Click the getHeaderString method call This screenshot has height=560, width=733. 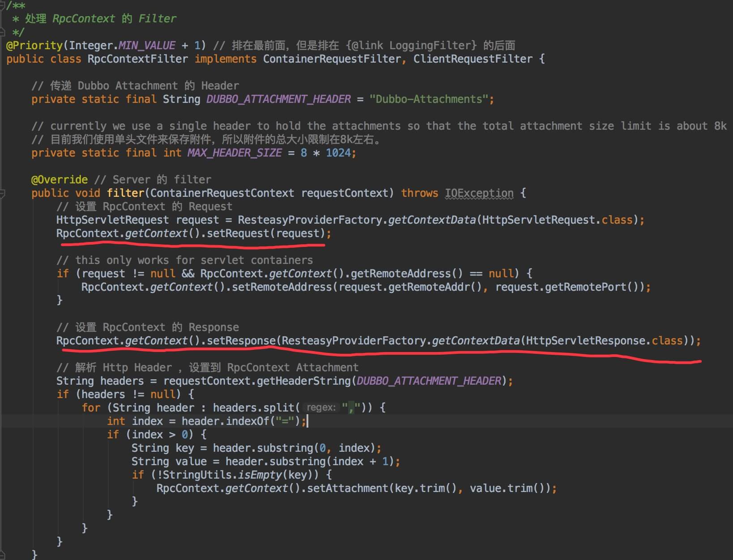[307, 381]
